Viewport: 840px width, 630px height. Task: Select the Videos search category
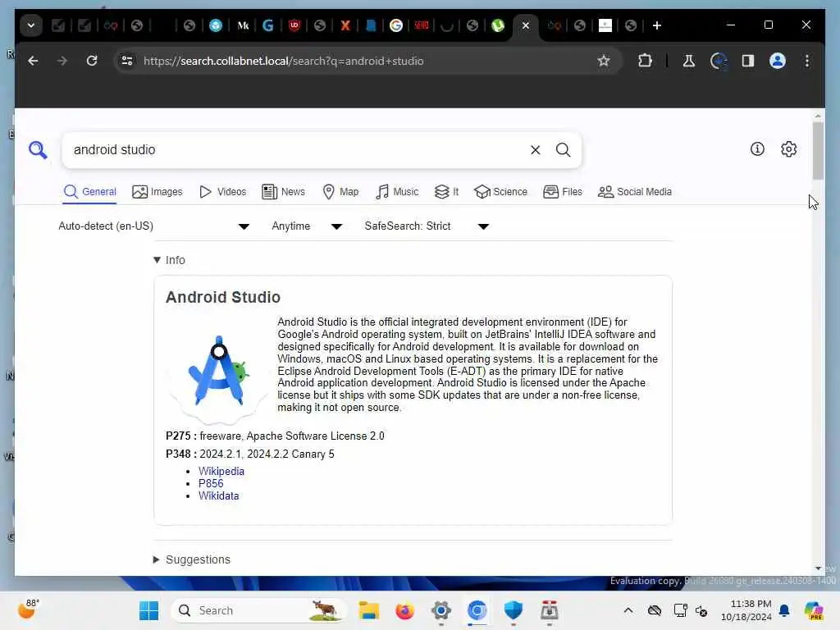tap(223, 192)
